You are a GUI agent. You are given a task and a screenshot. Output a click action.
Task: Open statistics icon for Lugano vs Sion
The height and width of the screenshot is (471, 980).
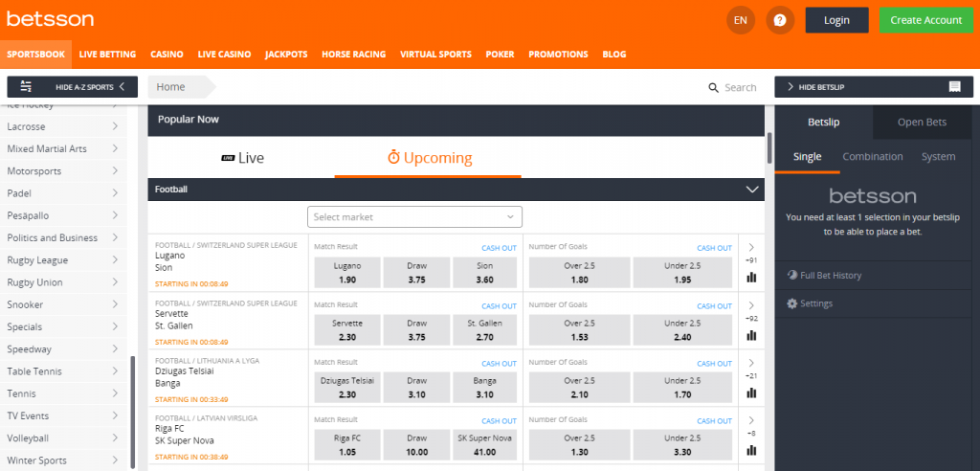tap(751, 278)
